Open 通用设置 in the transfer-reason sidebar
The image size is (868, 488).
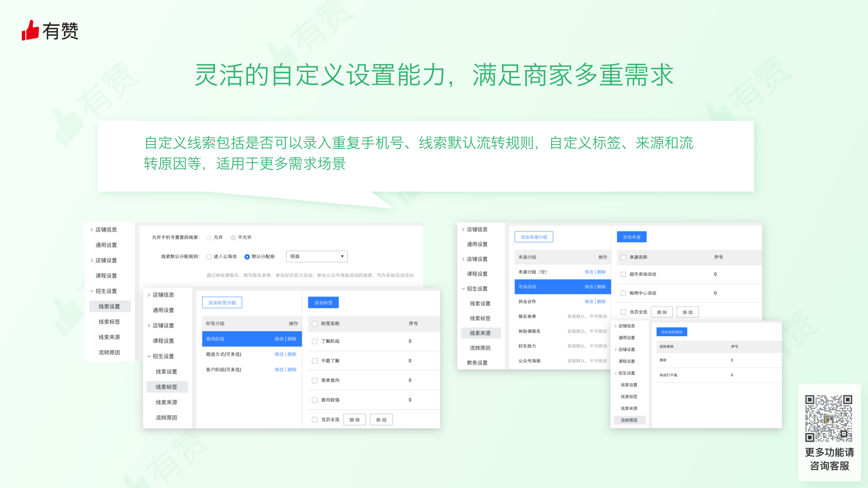pyautogui.click(x=627, y=338)
